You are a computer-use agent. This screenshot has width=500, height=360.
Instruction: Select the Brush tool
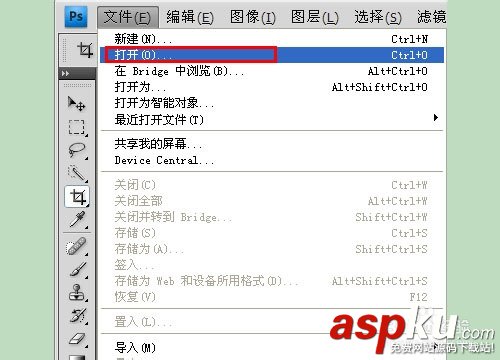click(x=78, y=269)
